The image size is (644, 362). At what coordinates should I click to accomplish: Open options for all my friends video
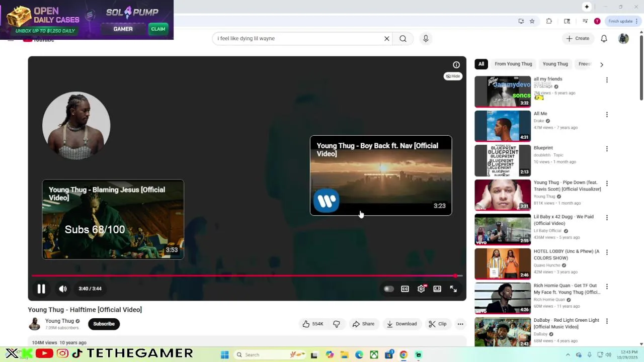click(x=607, y=80)
